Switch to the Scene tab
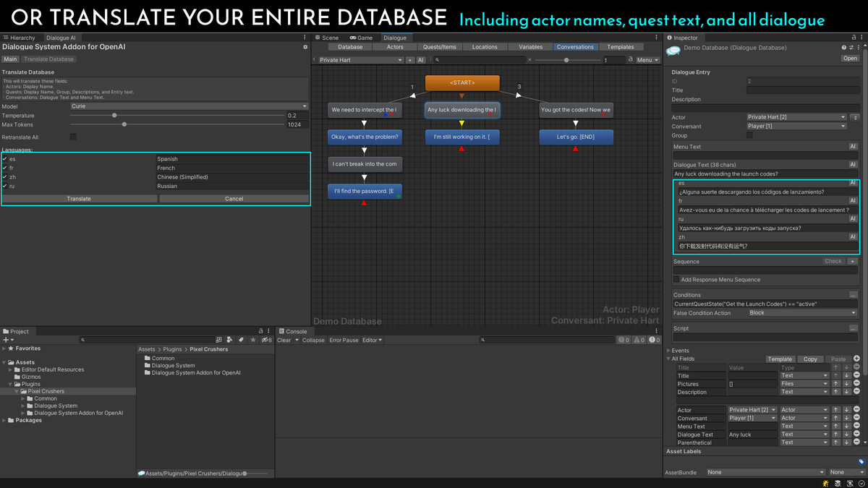This screenshot has height=488, width=868. click(326, 38)
